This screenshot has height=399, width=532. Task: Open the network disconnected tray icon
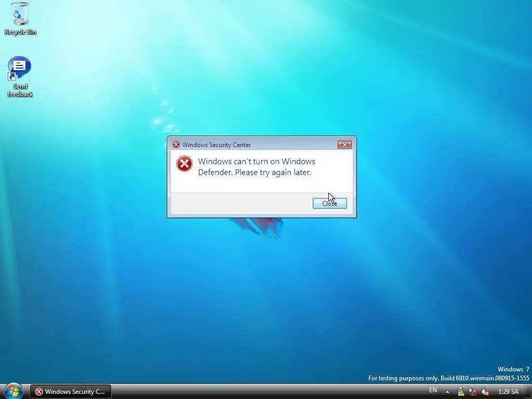coord(473,392)
